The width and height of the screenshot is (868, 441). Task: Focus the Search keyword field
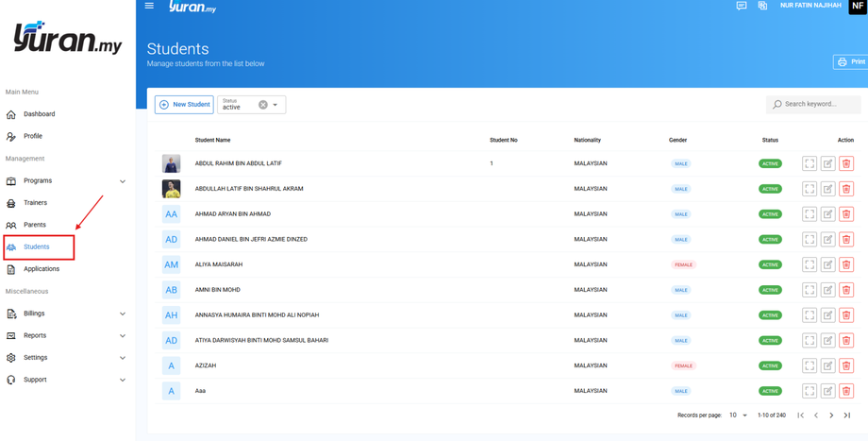813,104
